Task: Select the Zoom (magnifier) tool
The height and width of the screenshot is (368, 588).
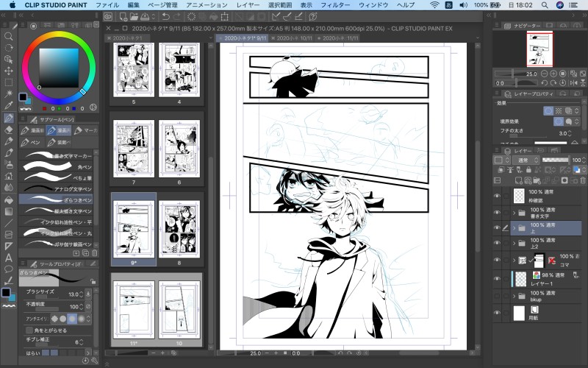Action: (x=8, y=36)
